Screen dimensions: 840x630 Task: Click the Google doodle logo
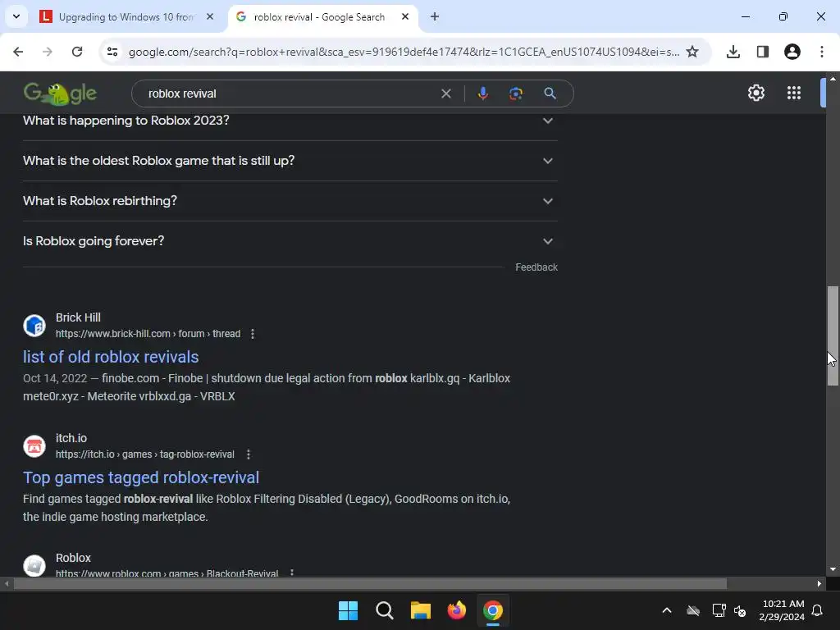point(60,94)
